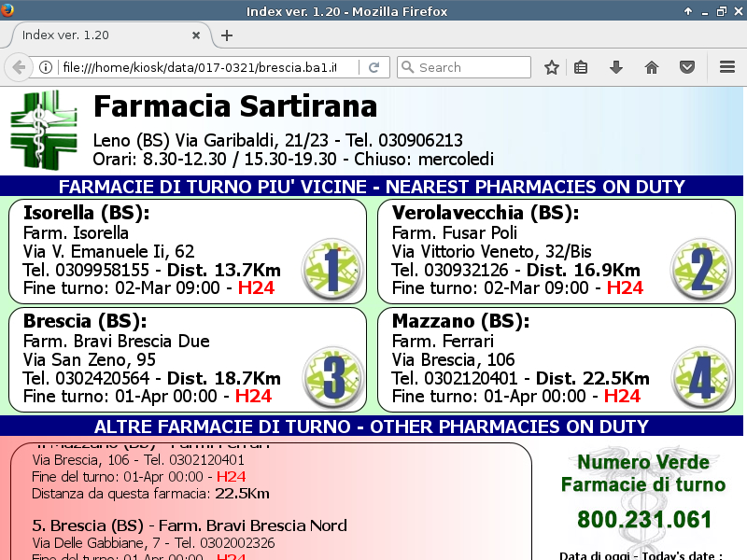Show the bookmarks list icon

coord(581,67)
